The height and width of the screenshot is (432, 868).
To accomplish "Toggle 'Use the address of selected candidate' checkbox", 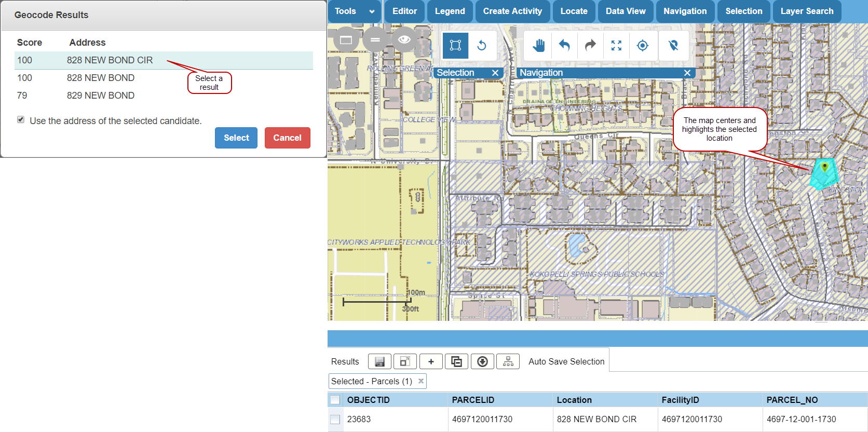I will pos(21,120).
